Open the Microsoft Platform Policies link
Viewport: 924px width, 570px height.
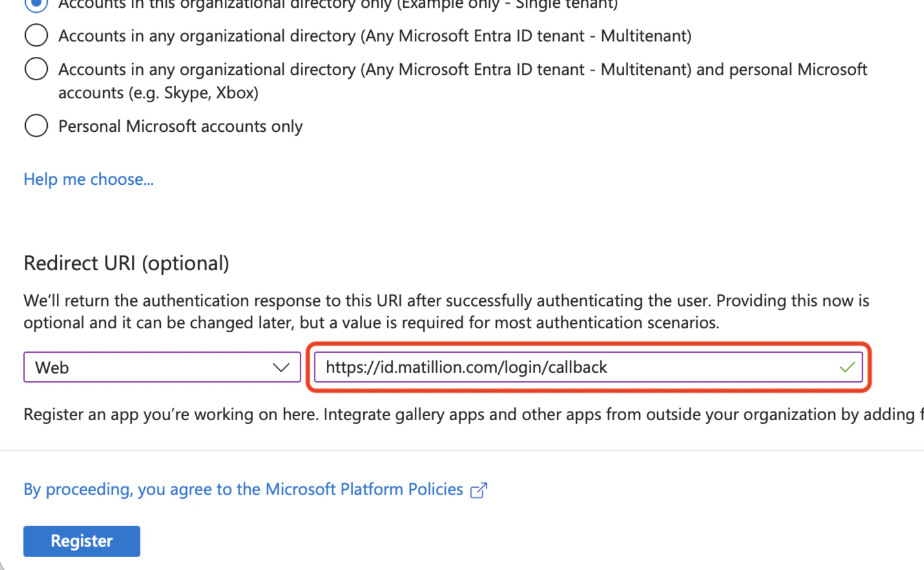click(243, 489)
